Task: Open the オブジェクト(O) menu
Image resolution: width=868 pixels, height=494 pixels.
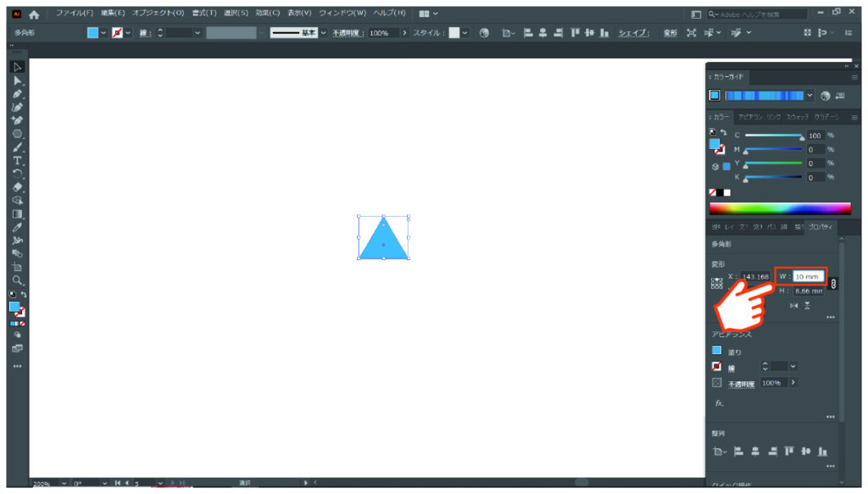Action: pyautogui.click(x=158, y=13)
